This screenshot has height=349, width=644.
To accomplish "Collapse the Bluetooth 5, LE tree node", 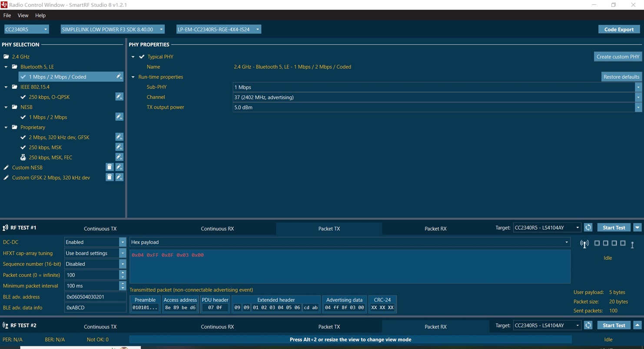I will coord(6,67).
